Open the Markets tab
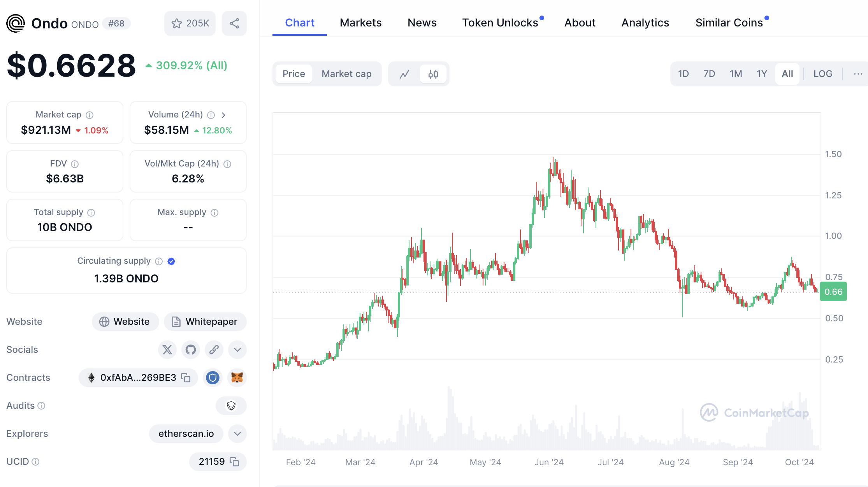Viewport: 868px width, 487px height. point(361,23)
